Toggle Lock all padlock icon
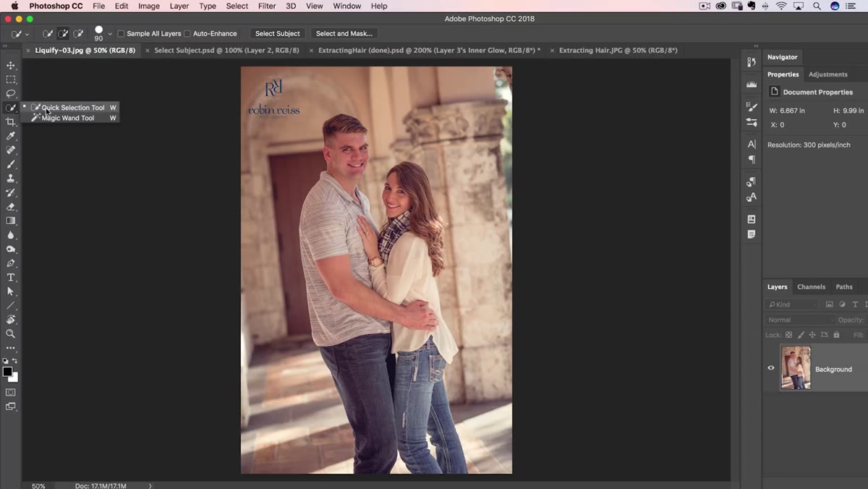 tap(836, 335)
